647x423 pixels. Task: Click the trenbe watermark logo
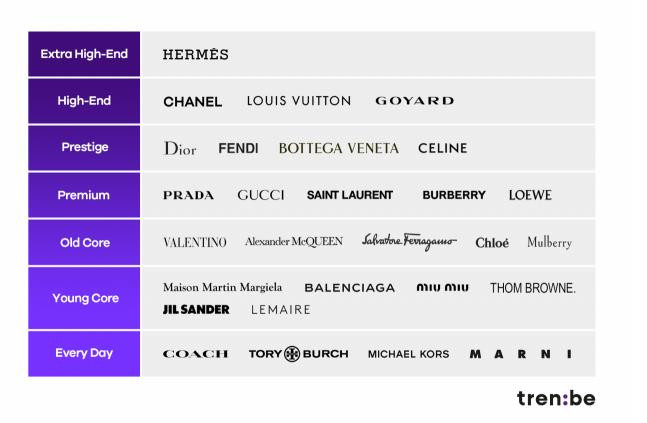555,398
